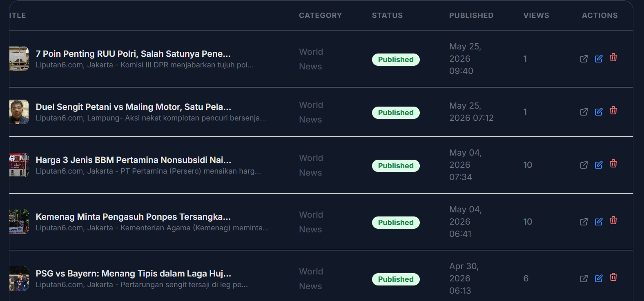Delete the Harga 3 Jenis BBM article
The height and width of the screenshot is (301, 644).
(613, 164)
